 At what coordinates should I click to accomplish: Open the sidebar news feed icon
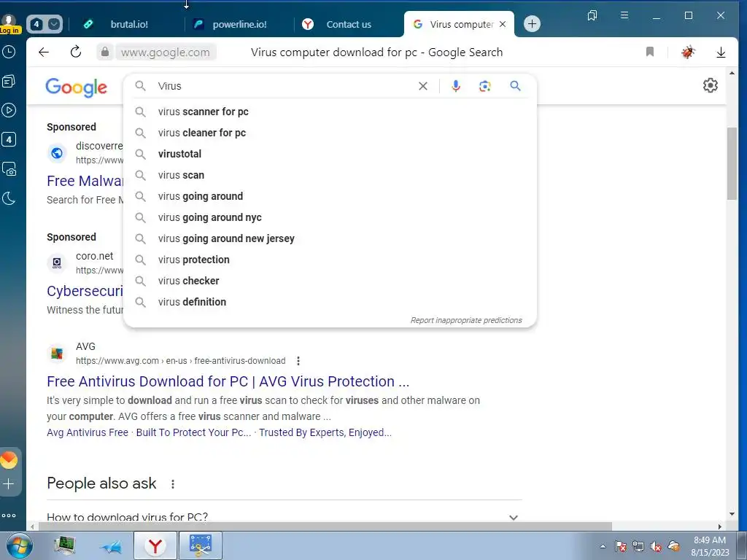click(9, 82)
